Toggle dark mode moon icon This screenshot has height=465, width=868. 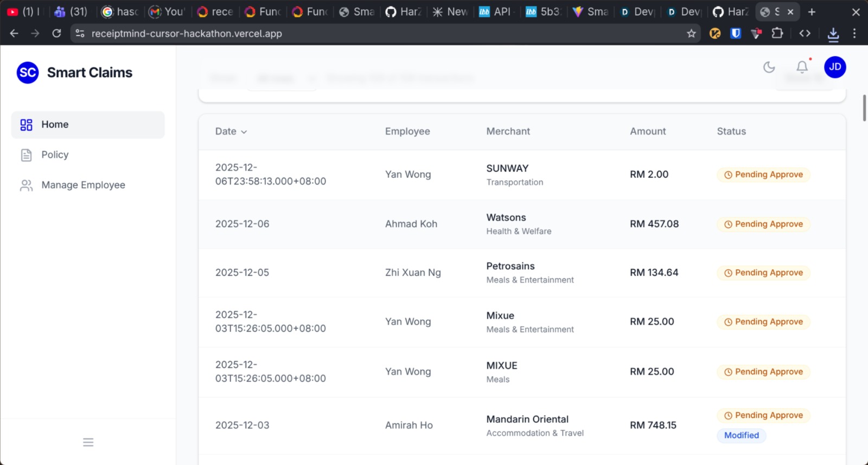769,67
